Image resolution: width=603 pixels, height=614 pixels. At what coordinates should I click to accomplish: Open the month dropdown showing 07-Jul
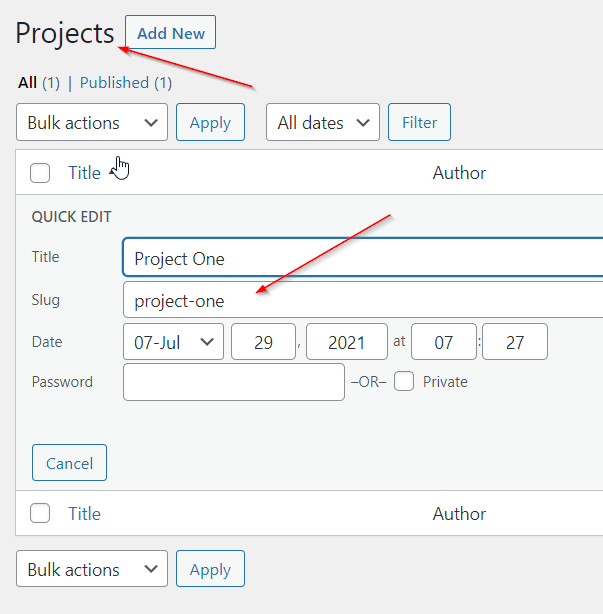click(173, 342)
